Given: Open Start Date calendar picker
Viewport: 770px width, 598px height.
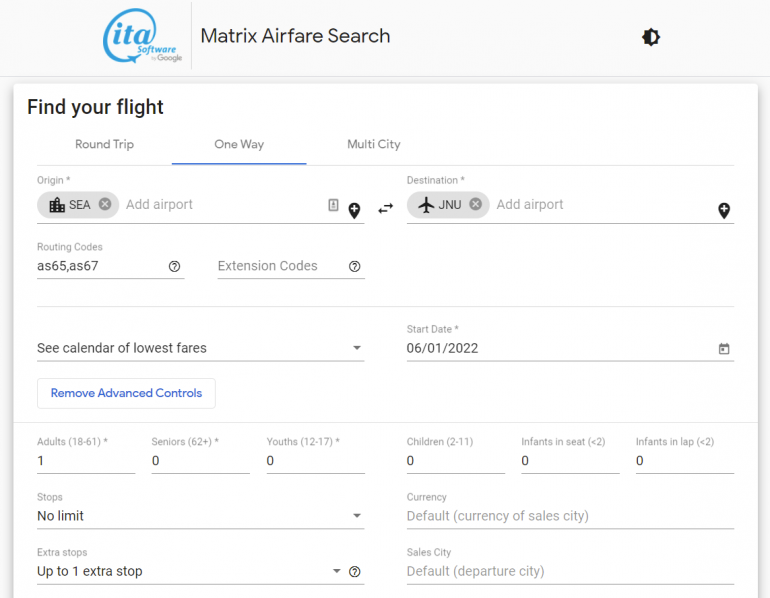Looking at the screenshot, I should (724, 349).
